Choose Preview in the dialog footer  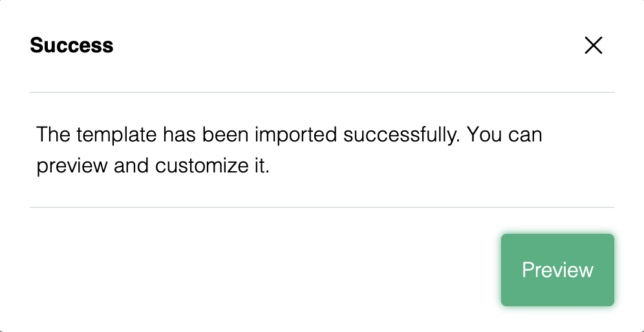[557, 270]
